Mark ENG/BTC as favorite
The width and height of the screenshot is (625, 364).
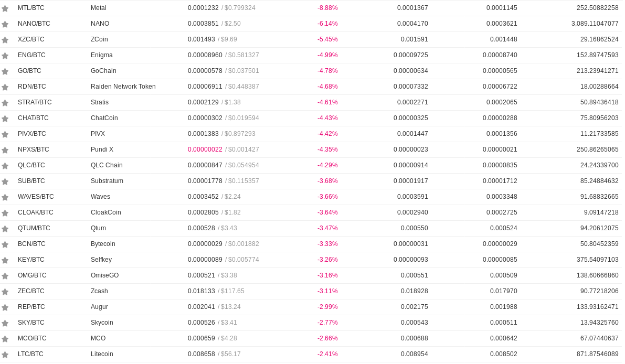[x=5, y=56]
